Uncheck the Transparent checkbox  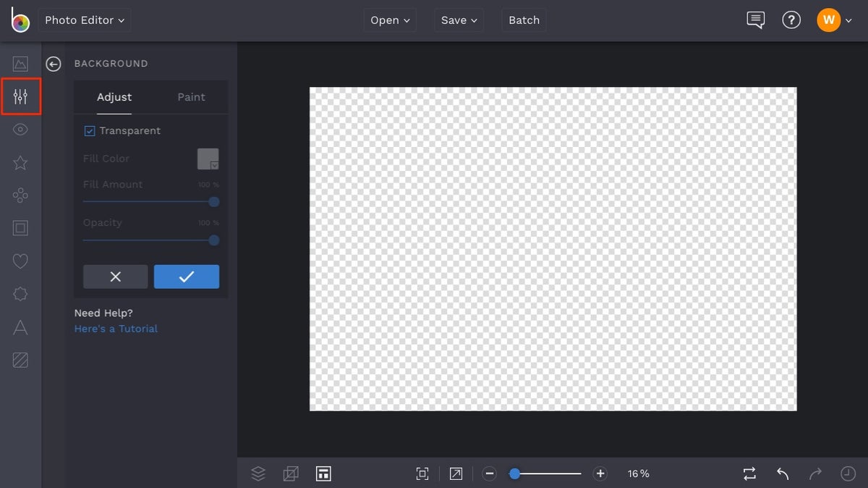pos(90,130)
